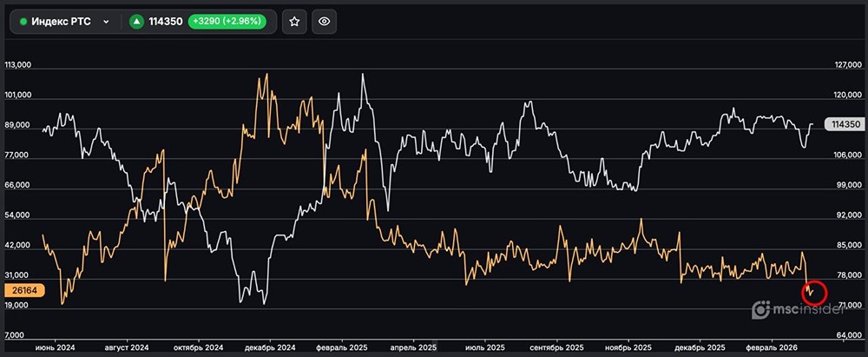Click left axis value 31,000
Viewport: 868px width, 357px height.
click(17, 275)
